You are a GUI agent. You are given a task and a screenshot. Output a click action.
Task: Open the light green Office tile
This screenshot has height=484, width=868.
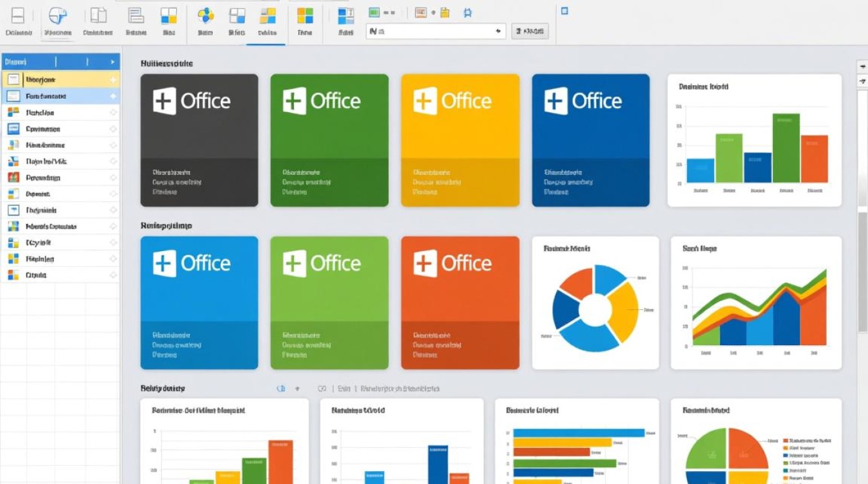pyautogui.click(x=329, y=303)
